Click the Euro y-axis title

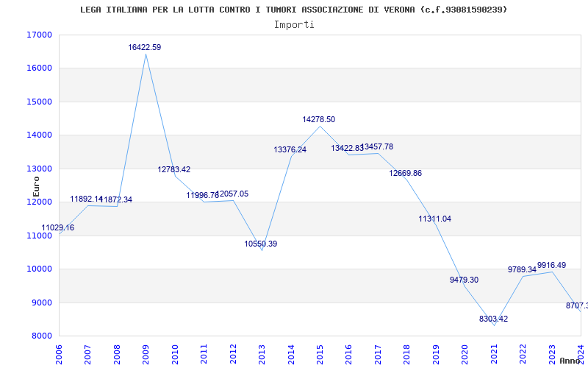[36, 187]
